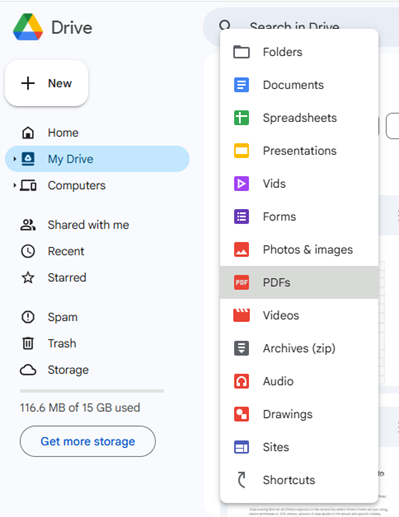Pick Archives (zip) from the menu

tap(299, 348)
